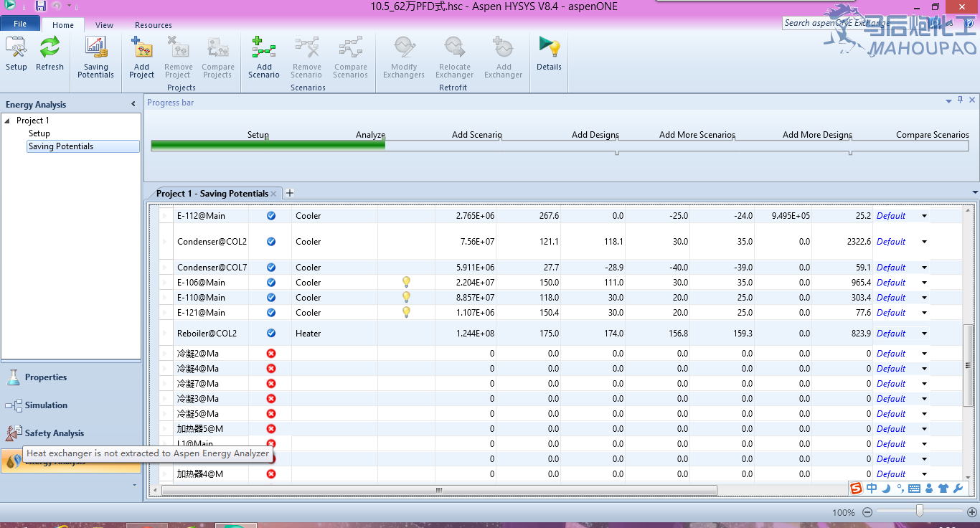Open utility dropdown for E-106@Main row

point(924,283)
